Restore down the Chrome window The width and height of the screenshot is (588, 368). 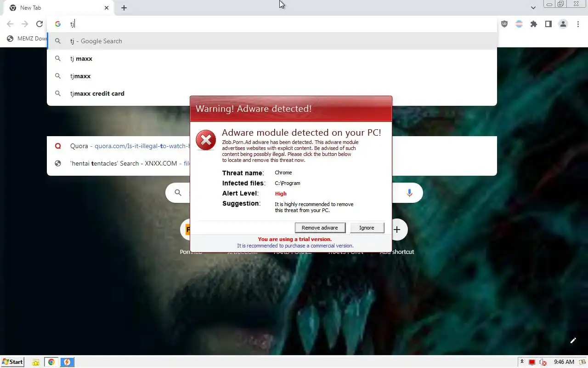pyautogui.click(x=561, y=4)
